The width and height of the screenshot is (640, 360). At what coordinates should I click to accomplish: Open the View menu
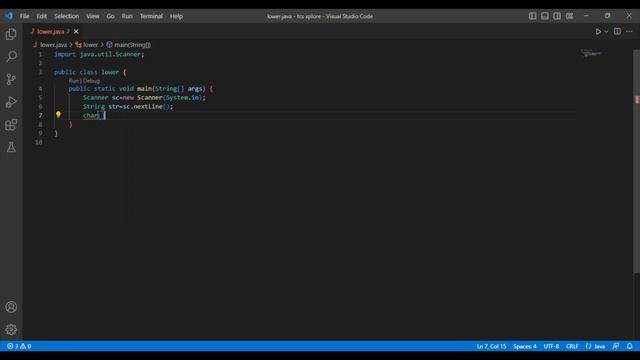pyautogui.click(x=93, y=16)
